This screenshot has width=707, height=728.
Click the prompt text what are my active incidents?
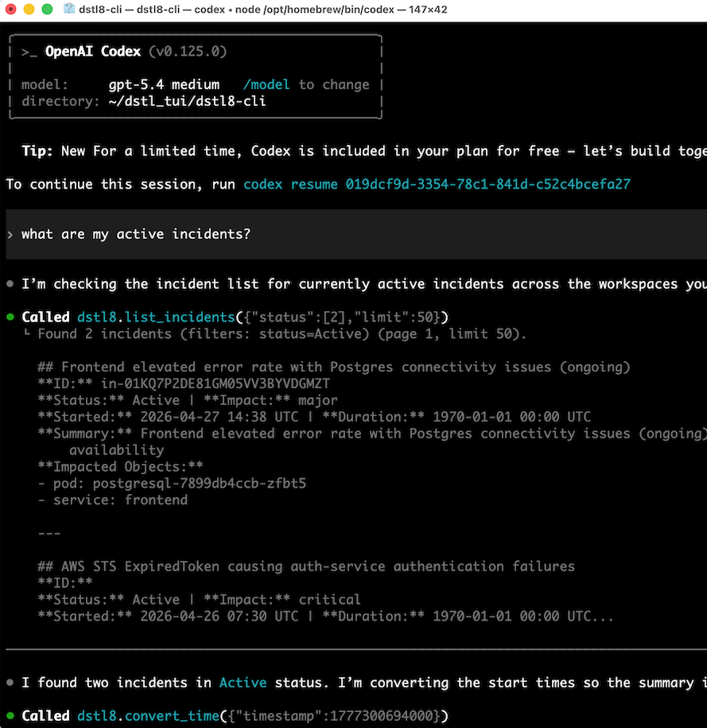point(136,234)
